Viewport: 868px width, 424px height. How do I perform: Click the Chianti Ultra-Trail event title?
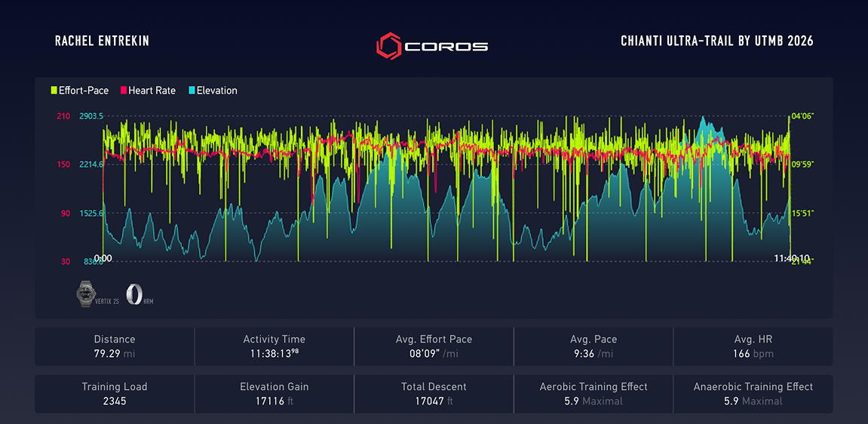[x=716, y=41]
